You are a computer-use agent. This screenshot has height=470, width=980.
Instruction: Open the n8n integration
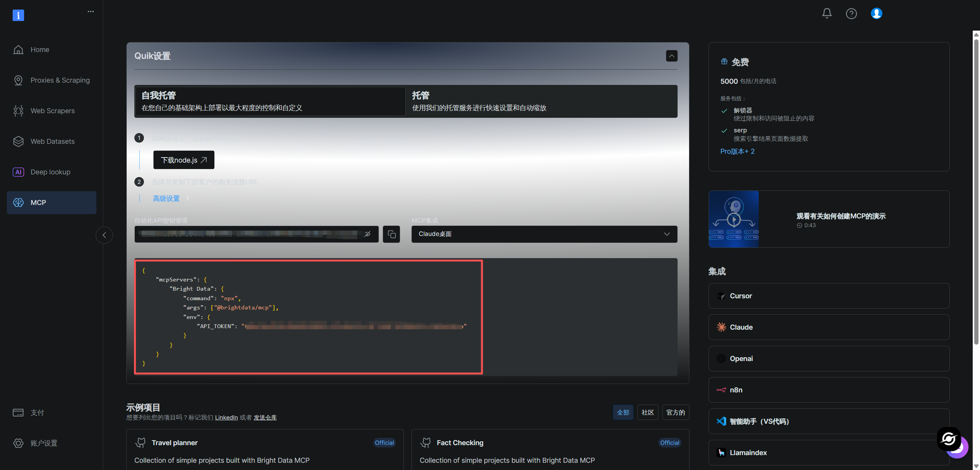829,390
